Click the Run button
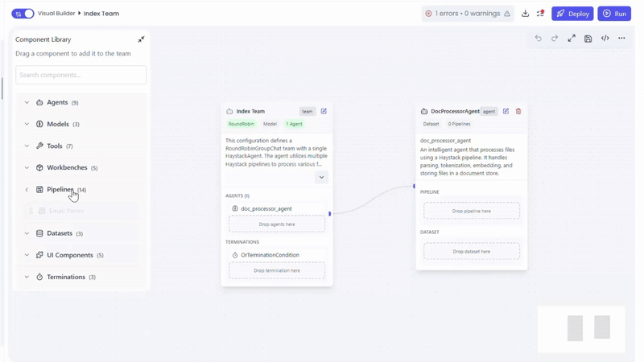 [614, 14]
